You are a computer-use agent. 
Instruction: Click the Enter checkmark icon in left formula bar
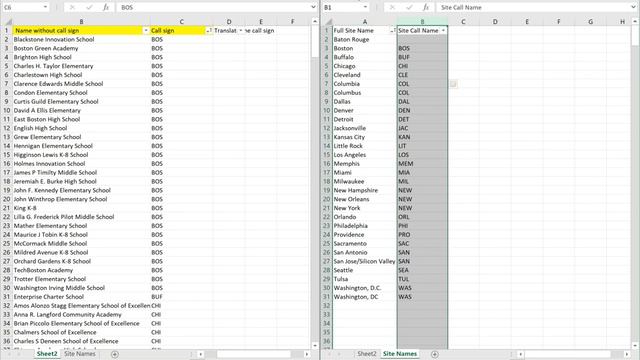click(89, 7)
